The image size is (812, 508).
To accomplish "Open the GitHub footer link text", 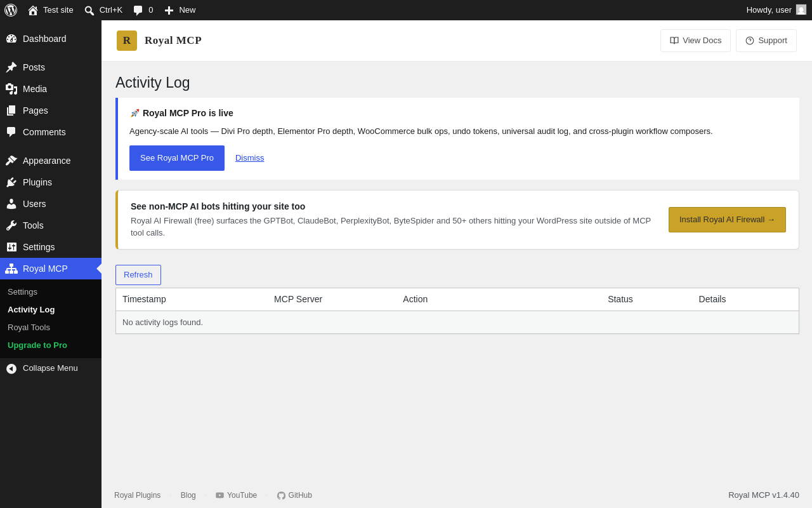I will click(x=300, y=495).
